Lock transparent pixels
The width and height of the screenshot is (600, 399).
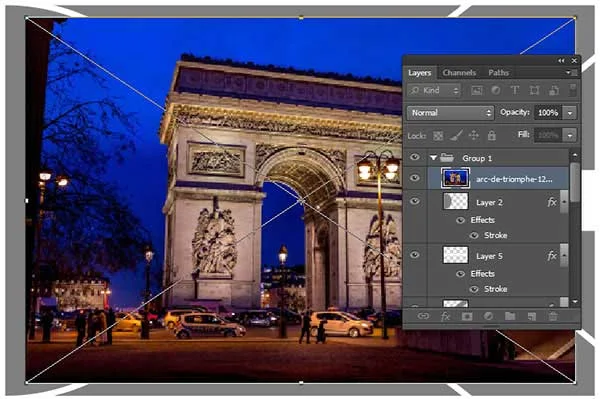(438, 136)
